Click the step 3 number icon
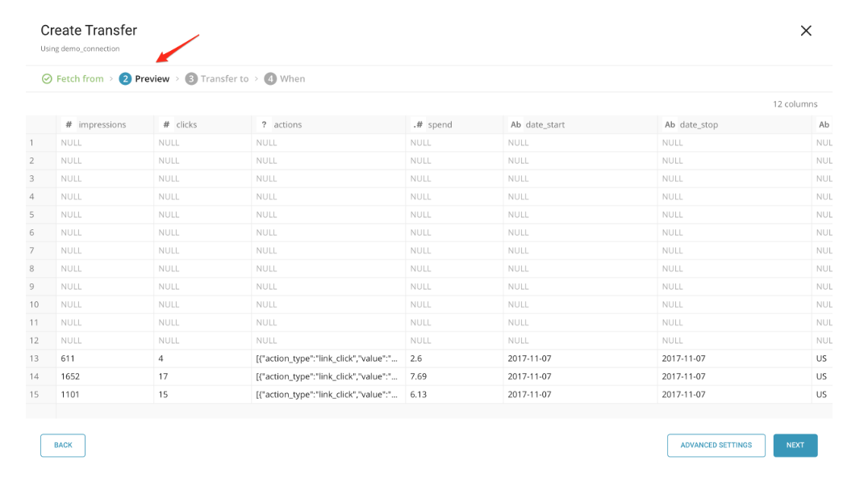 tap(191, 79)
